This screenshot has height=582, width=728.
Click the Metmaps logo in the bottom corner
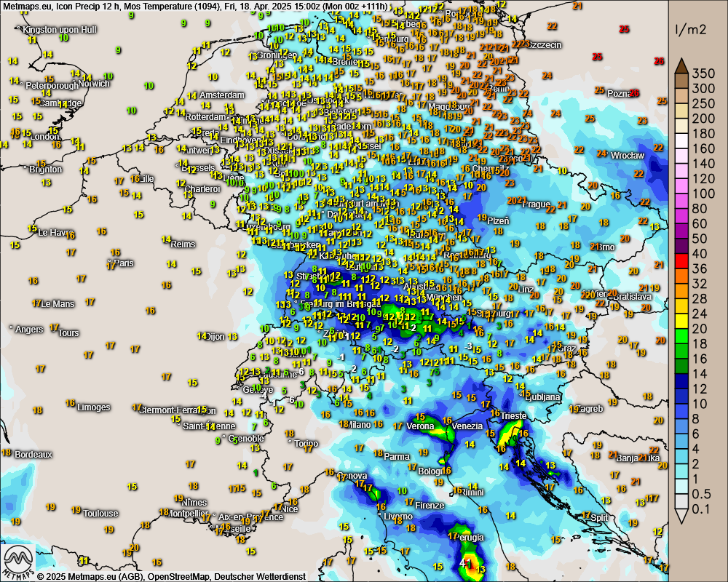tap(20, 561)
